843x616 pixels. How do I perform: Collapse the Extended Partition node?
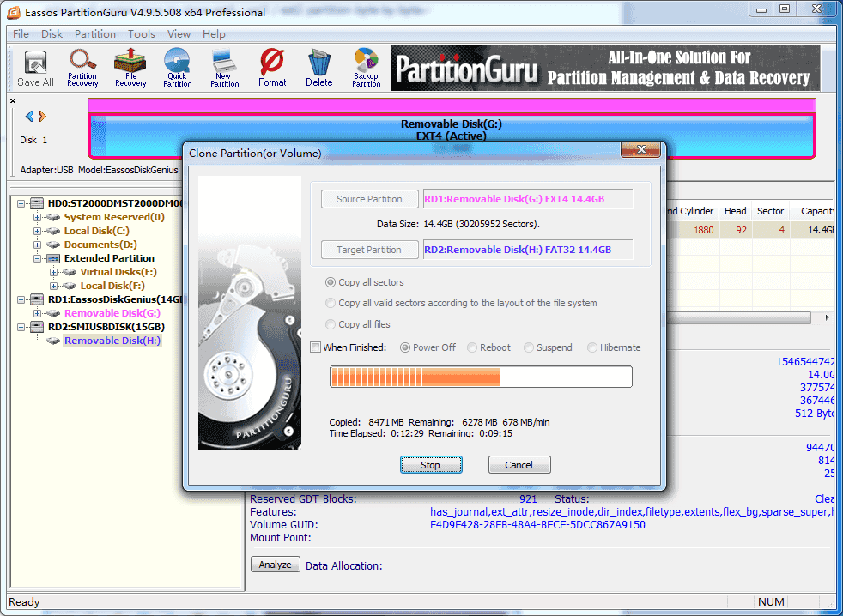coord(37,258)
